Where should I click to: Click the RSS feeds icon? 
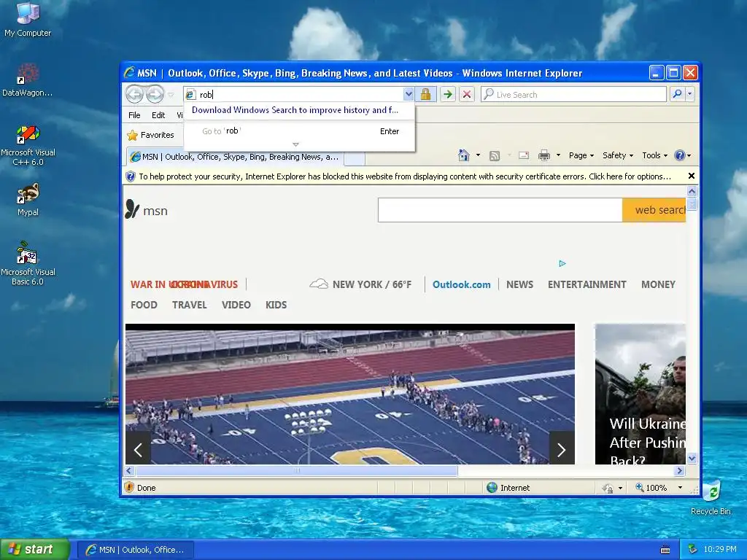(495, 156)
